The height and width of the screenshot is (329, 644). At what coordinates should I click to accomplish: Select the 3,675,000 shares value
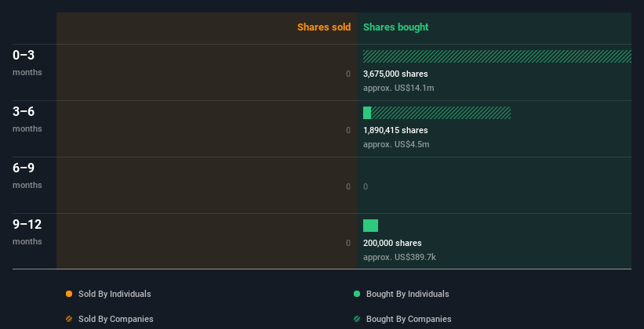(x=395, y=74)
